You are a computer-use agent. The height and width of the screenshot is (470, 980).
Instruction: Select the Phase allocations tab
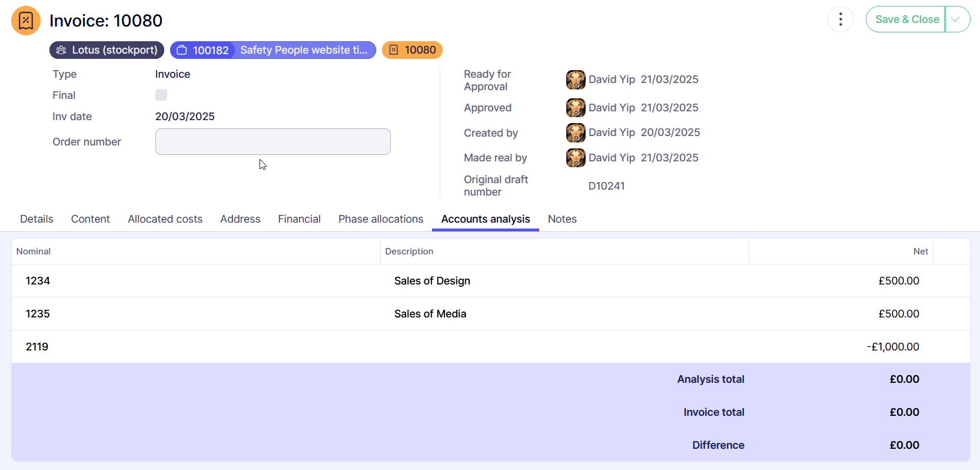tap(380, 219)
